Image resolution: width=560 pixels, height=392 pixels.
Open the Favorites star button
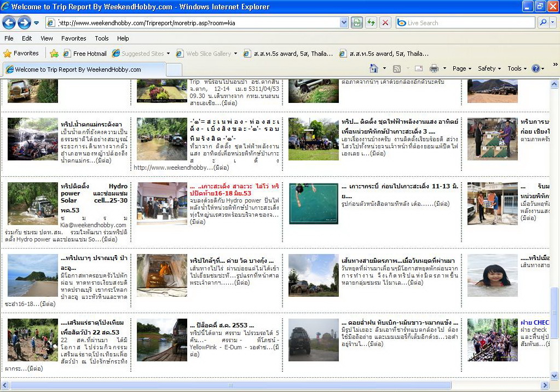pos(21,54)
